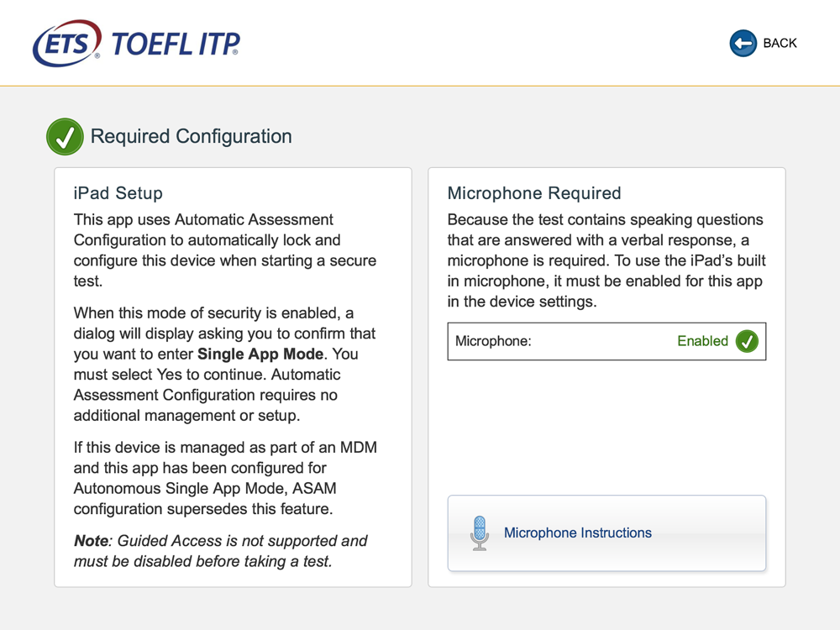
Task: Click the speaking questions microphone description paragraph
Action: tap(606, 260)
